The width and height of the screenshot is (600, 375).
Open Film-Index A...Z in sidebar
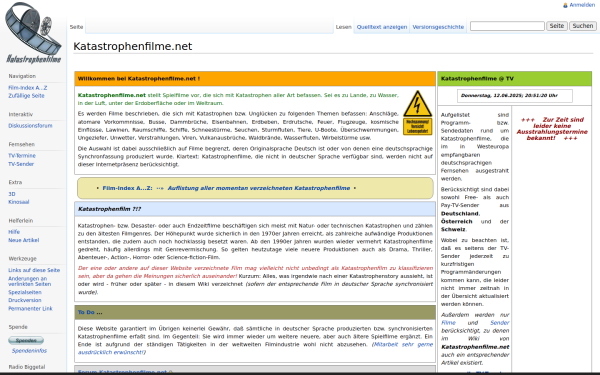[x=28, y=88]
